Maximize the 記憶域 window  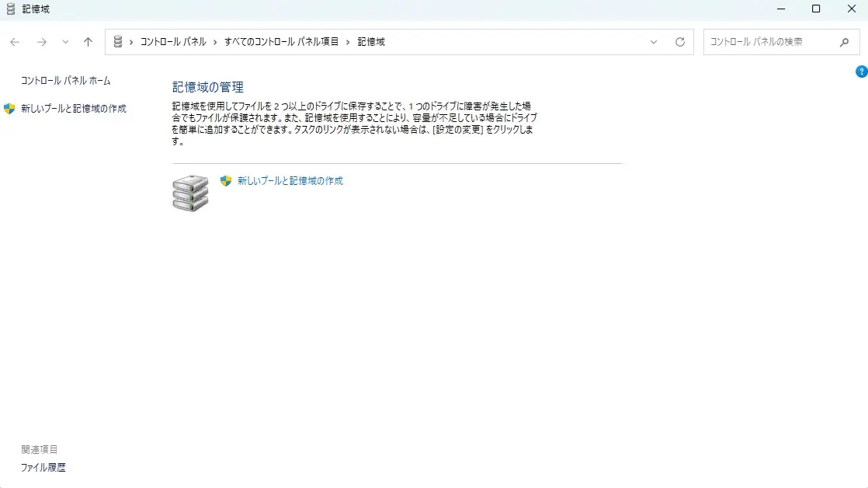click(x=815, y=9)
